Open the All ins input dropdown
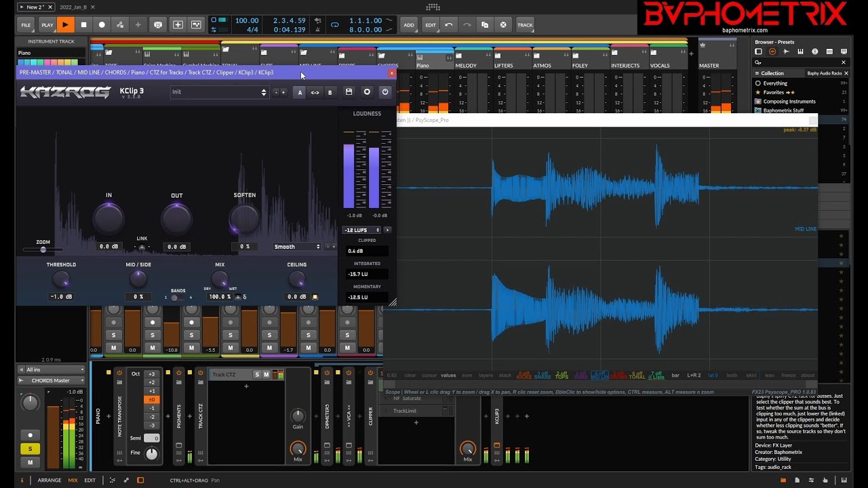The height and width of the screenshot is (488, 868). coord(52,369)
